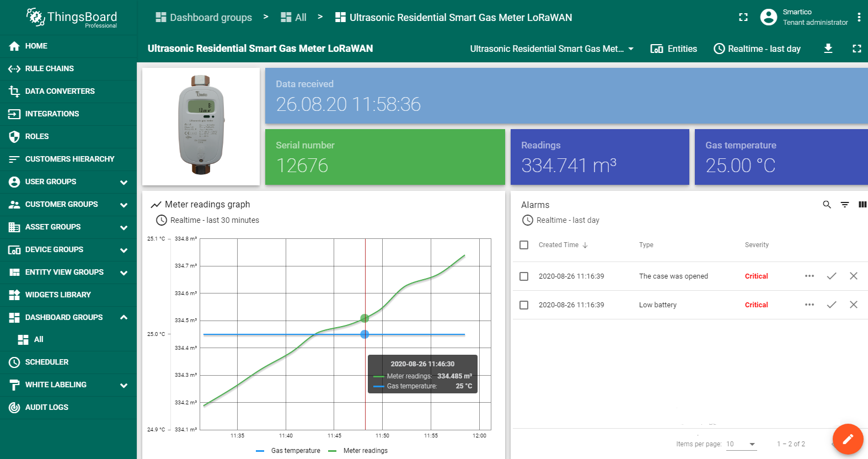Open Rule Chains from sidebar

click(x=49, y=68)
